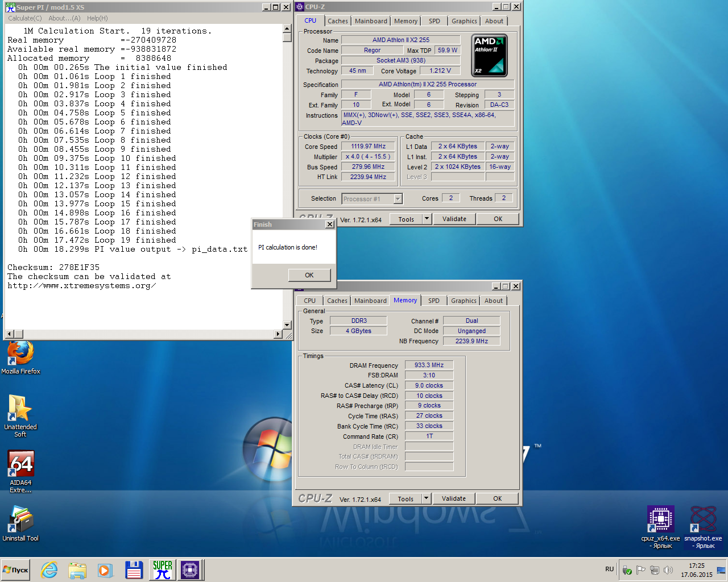Launch the cpuz_x64.exe desktop shortcut
The image size is (728, 582).
pyautogui.click(x=660, y=527)
